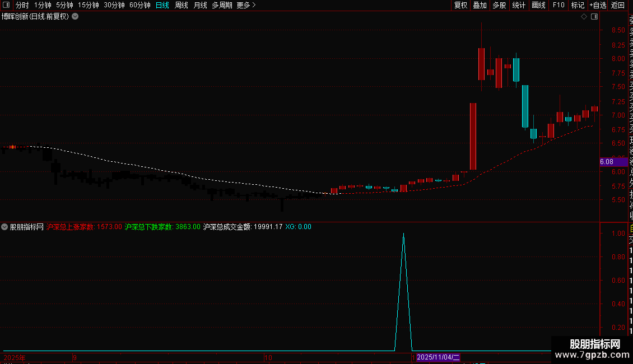Viewport: 633px width, 364px height.
Task: Click the 沪深总下跌家数 value label
Action: 162,227
